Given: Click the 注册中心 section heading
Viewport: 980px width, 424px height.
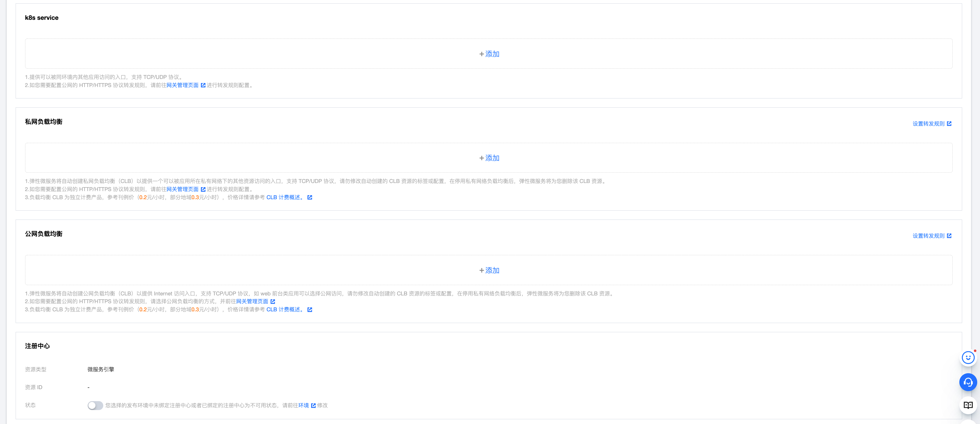Looking at the screenshot, I should (x=37, y=346).
